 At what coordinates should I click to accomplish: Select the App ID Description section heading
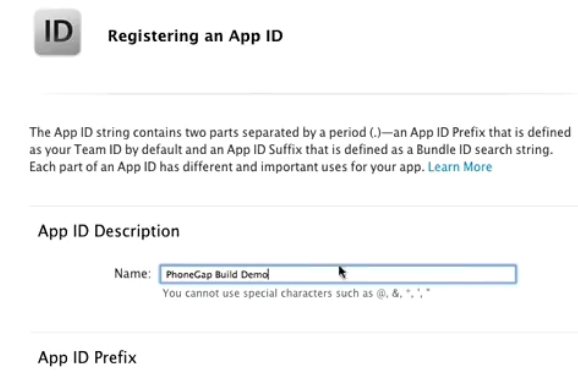click(x=109, y=231)
